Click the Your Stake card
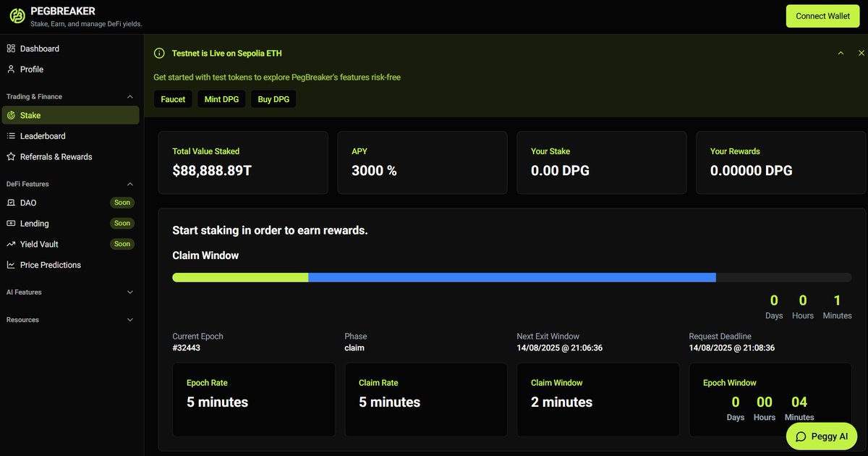The image size is (868, 456). tap(601, 163)
